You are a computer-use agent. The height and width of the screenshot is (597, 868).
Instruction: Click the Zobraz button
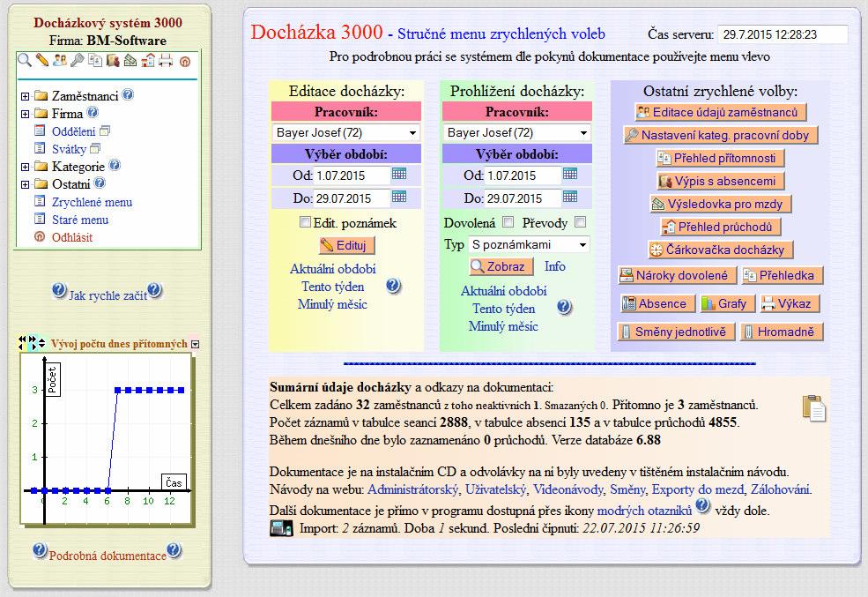pyautogui.click(x=501, y=267)
